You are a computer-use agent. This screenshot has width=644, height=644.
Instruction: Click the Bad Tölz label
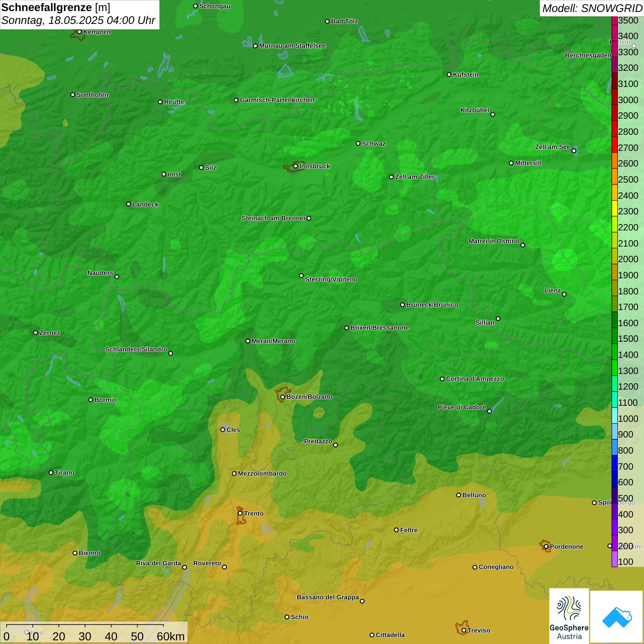pyautogui.click(x=344, y=21)
